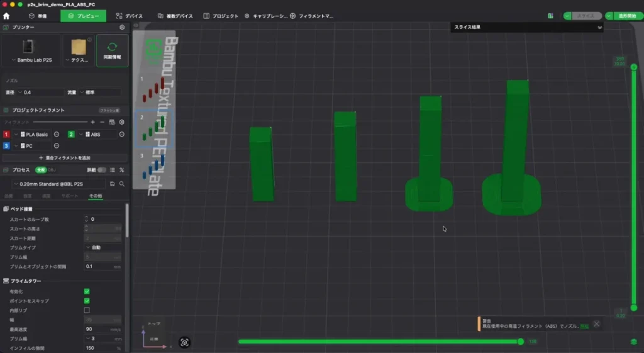Click the horizontal move slider handle

click(520, 342)
